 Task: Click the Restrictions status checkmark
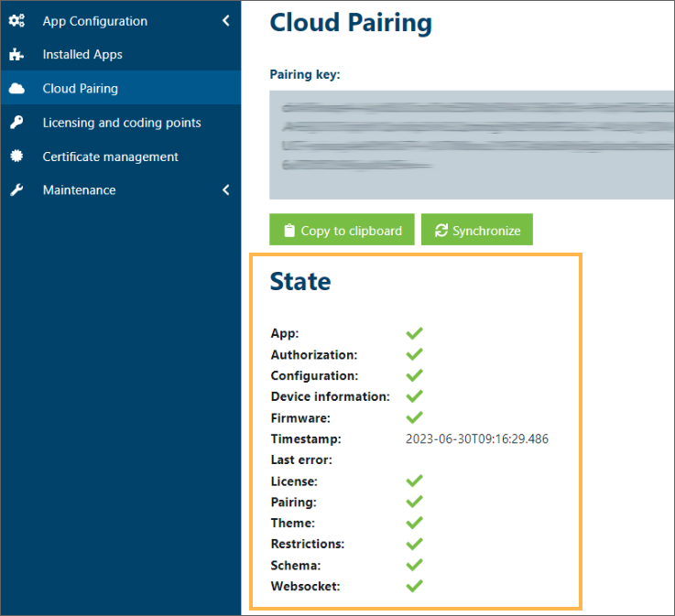tap(415, 544)
